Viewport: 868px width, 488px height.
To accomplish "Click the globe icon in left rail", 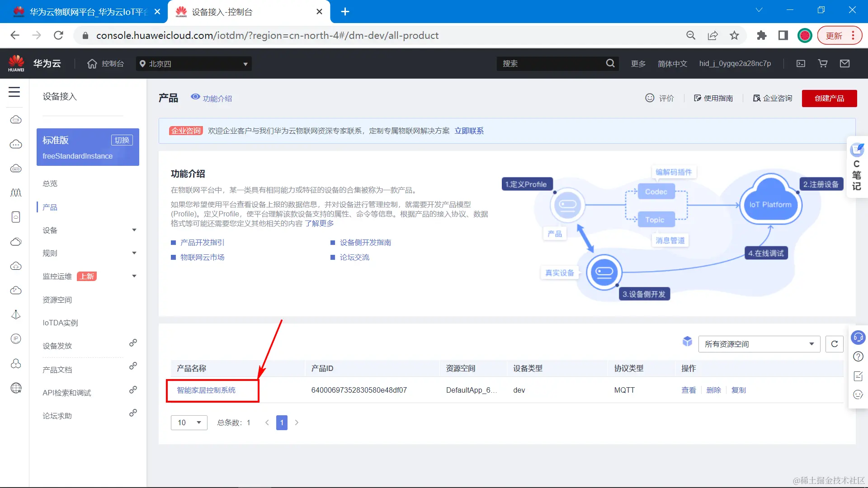I will 16,388.
